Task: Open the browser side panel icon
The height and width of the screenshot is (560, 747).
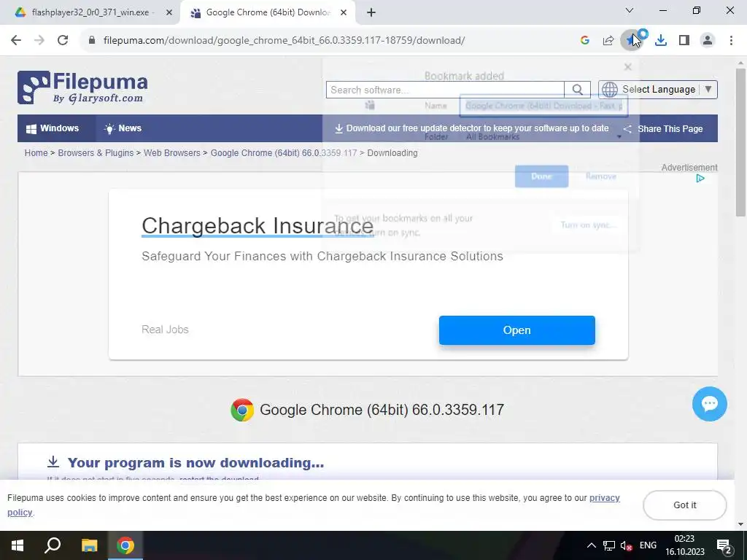Action: coord(684,40)
